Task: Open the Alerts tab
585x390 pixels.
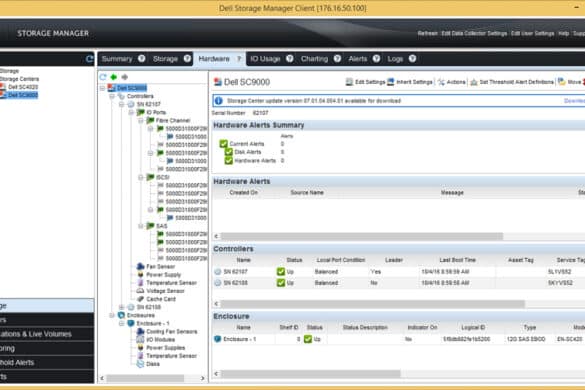Action: click(357, 59)
